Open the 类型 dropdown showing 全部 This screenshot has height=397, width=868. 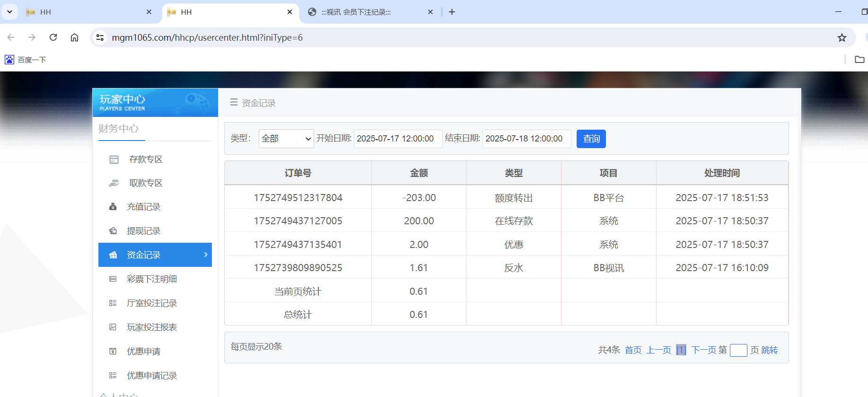coord(286,139)
